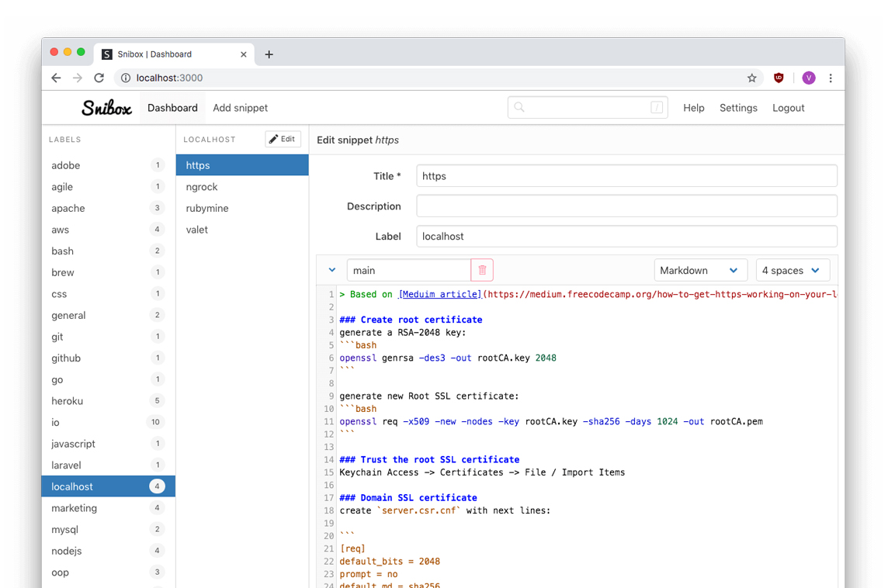Image resolution: width=888 pixels, height=588 pixels.
Task: Click the slash shortcut hint in search
Action: 657,107
